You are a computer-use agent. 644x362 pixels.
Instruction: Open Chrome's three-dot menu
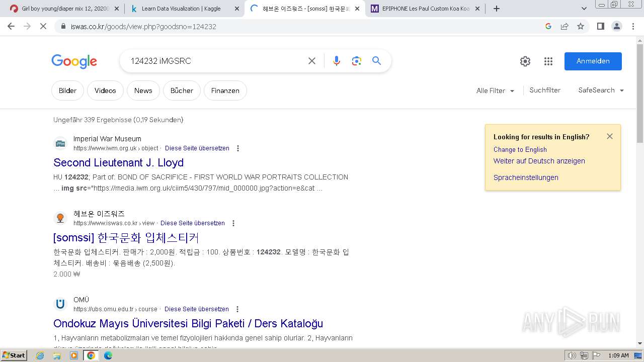[633, 26]
